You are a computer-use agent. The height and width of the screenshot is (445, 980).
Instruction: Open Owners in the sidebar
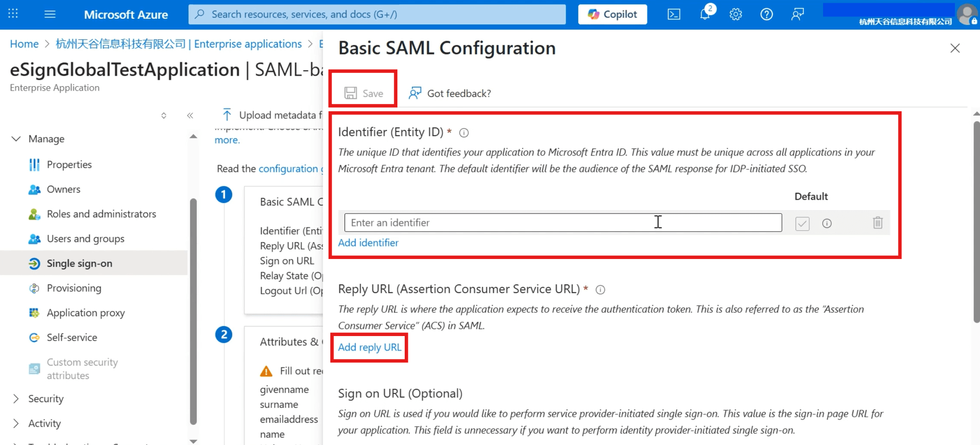click(63, 189)
